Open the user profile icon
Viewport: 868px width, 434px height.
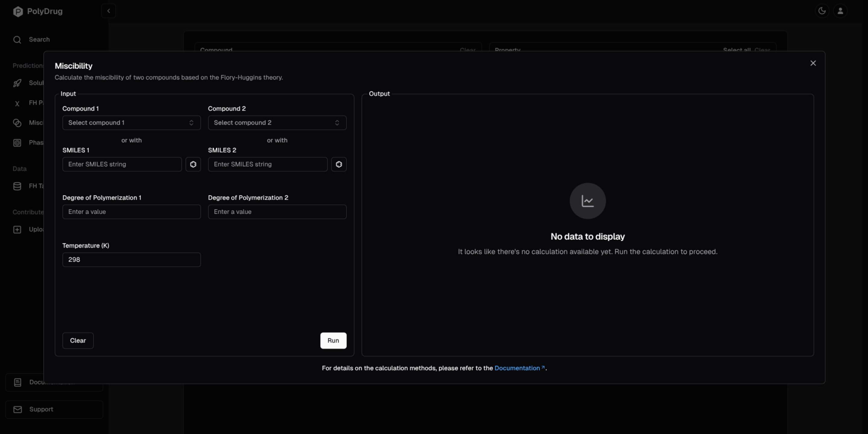point(840,11)
